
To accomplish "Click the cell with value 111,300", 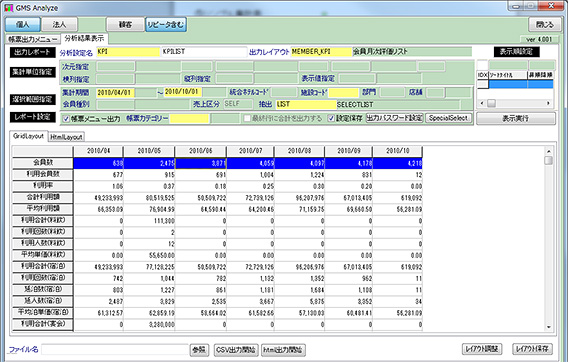I will pyautogui.click(x=149, y=221).
